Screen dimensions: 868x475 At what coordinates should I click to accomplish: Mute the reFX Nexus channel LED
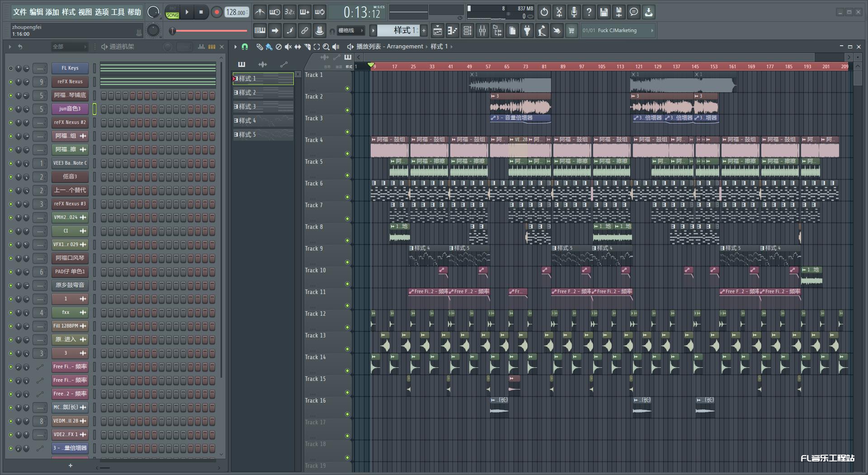[11, 82]
